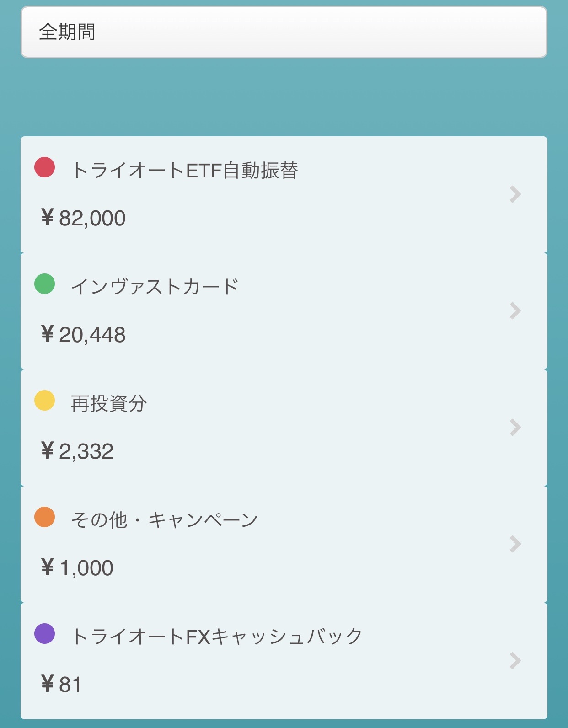The width and height of the screenshot is (568, 728).
Task: Click the ¥20,448 amount
Action: pyautogui.click(x=83, y=335)
